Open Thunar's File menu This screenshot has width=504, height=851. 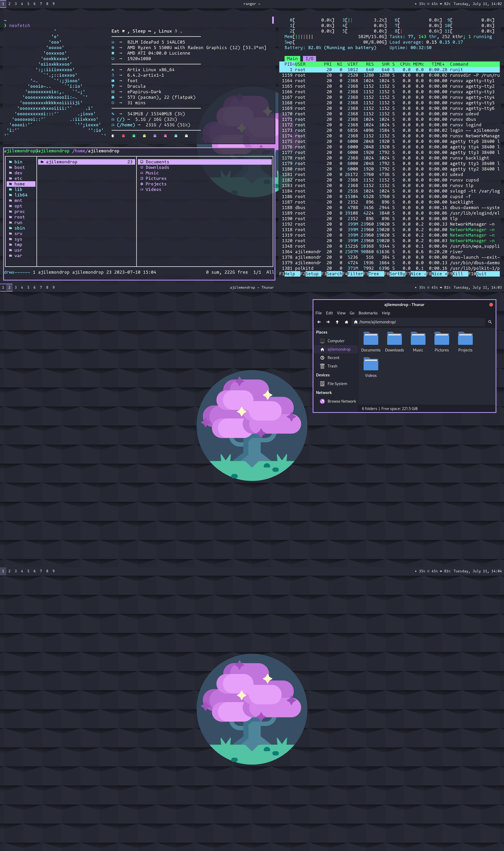click(x=319, y=313)
